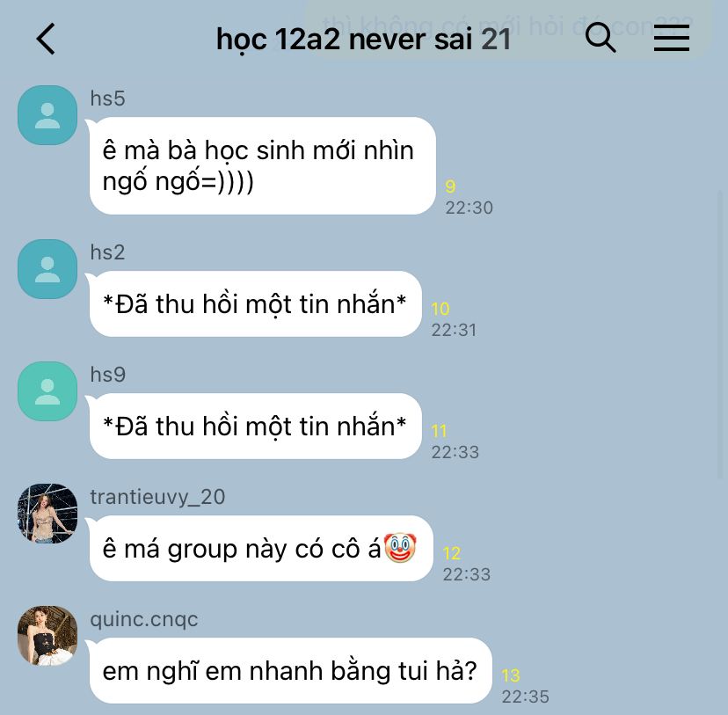
Task: Select the chat title học 12a2 never sai
Action: [345, 39]
